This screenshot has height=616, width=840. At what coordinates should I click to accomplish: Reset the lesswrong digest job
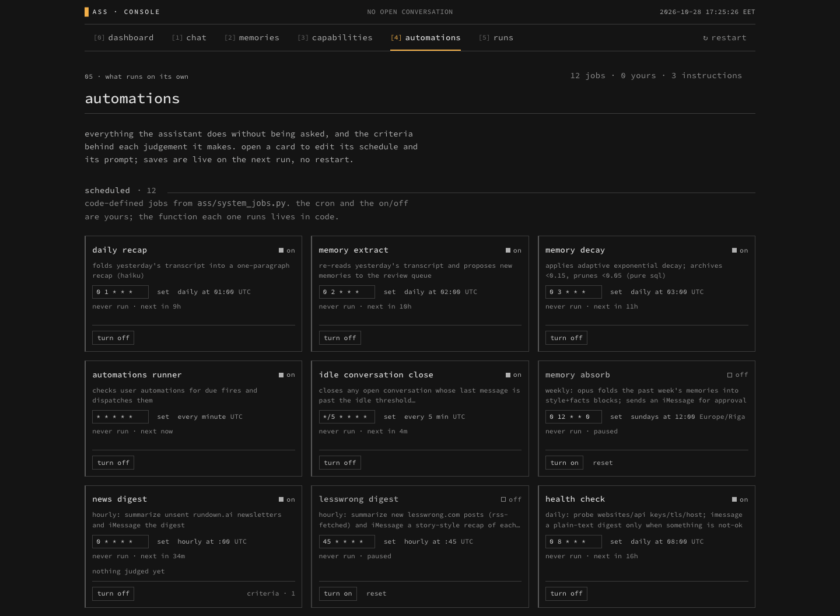tap(376, 593)
